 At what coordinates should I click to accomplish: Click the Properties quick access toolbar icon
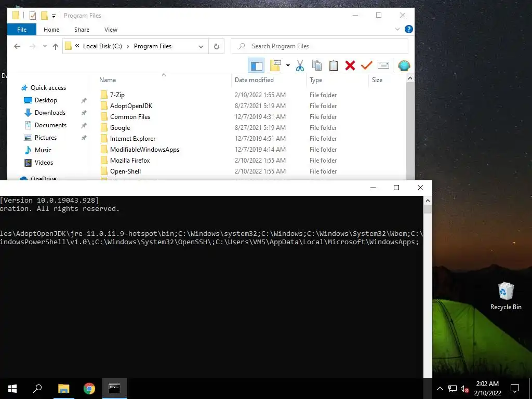(33, 16)
